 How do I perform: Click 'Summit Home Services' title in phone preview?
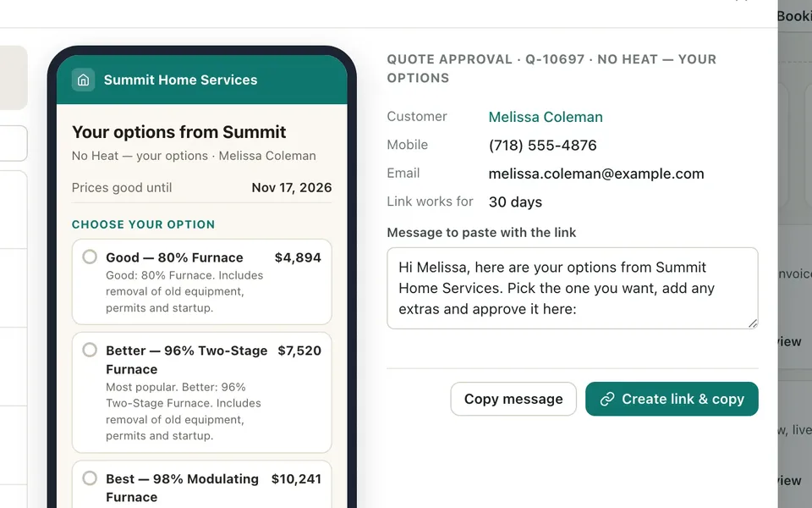pos(180,80)
